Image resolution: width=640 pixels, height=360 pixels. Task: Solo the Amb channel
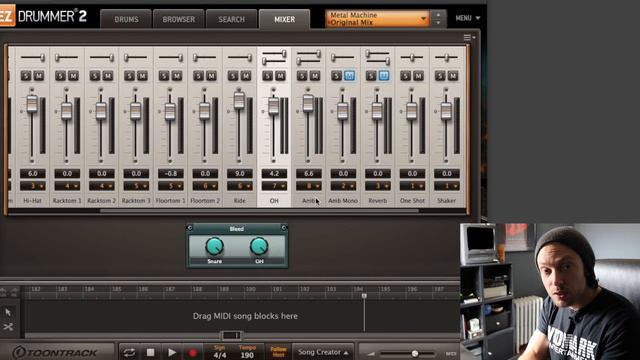point(302,76)
